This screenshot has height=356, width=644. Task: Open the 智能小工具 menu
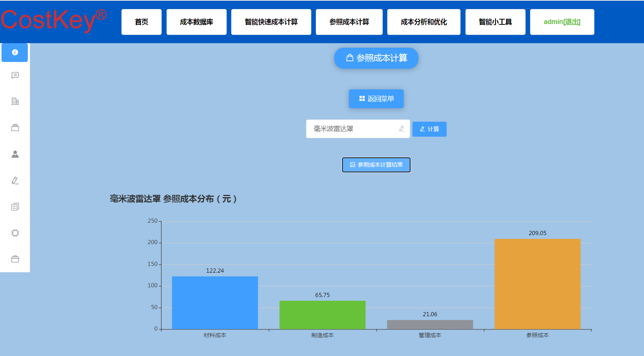pyautogui.click(x=496, y=22)
